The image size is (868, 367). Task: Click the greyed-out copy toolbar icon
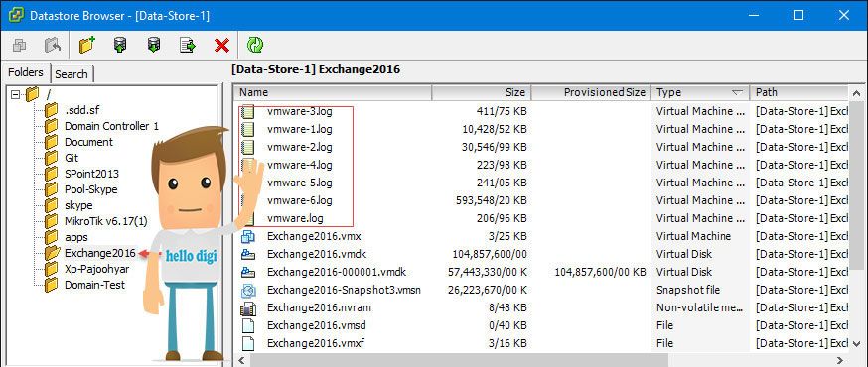coord(19,45)
